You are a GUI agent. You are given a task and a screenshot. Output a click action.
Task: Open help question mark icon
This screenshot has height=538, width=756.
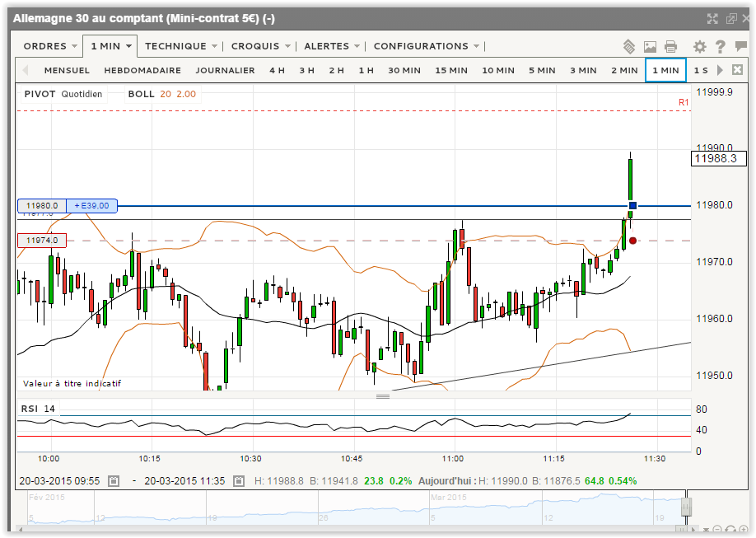click(x=721, y=47)
